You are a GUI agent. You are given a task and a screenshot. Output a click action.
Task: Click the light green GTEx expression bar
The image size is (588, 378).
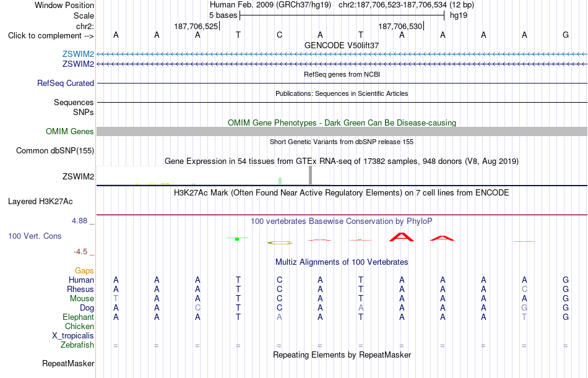coord(280,181)
